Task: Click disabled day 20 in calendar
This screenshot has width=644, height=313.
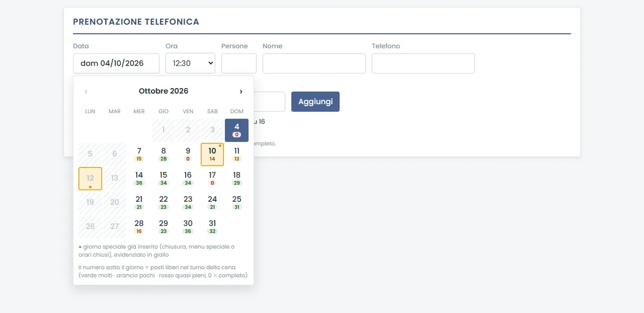Action: 114,202
